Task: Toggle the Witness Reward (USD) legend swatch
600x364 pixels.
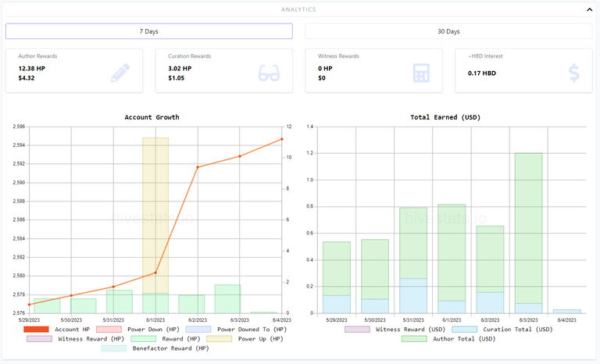Action: coord(357,329)
